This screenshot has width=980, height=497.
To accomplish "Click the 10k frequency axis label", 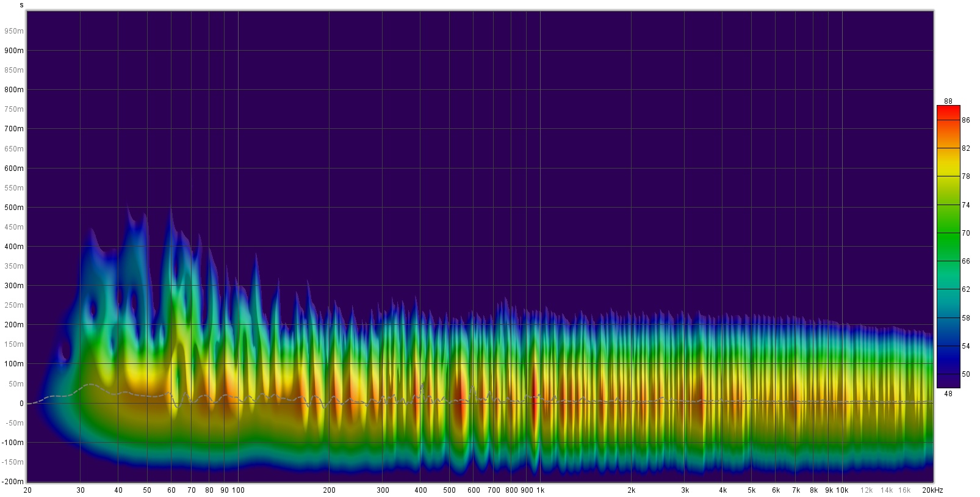I will click(842, 490).
